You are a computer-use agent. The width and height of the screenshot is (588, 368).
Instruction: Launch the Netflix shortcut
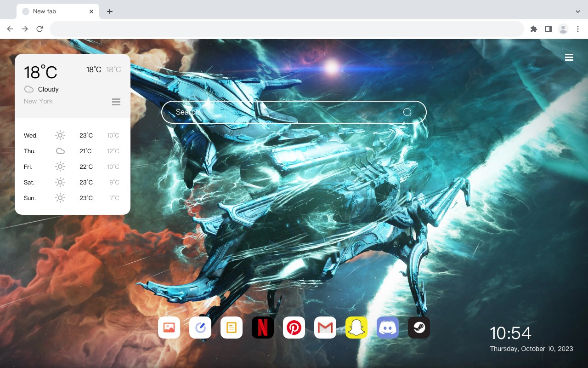point(263,328)
